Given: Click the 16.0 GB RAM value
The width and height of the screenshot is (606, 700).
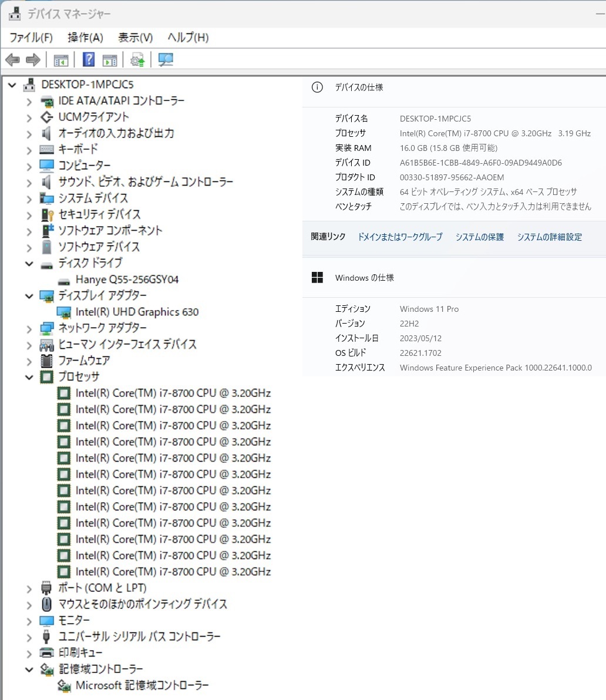Looking at the screenshot, I should point(449,148).
